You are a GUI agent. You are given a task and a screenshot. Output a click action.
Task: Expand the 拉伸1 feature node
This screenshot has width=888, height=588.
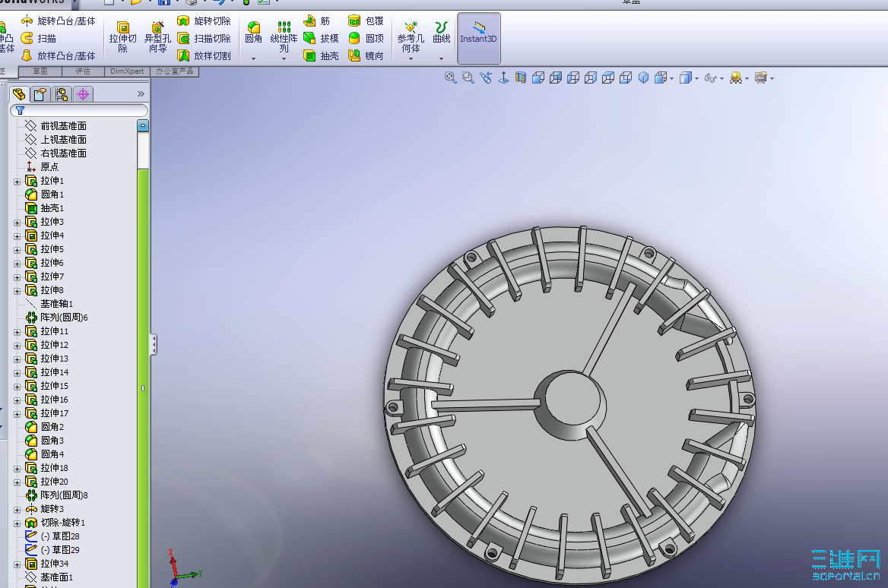(x=17, y=182)
